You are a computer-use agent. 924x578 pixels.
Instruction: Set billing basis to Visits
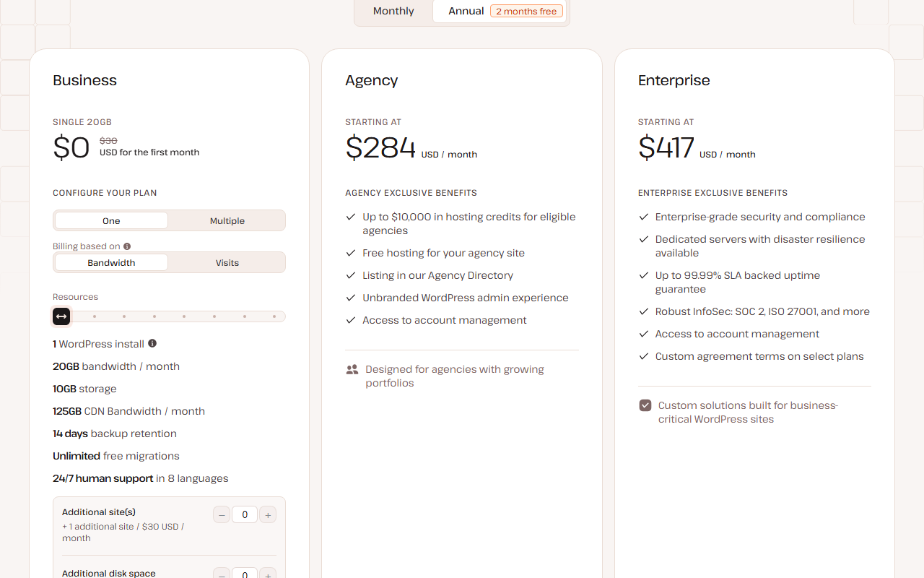[x=227, y=263]
